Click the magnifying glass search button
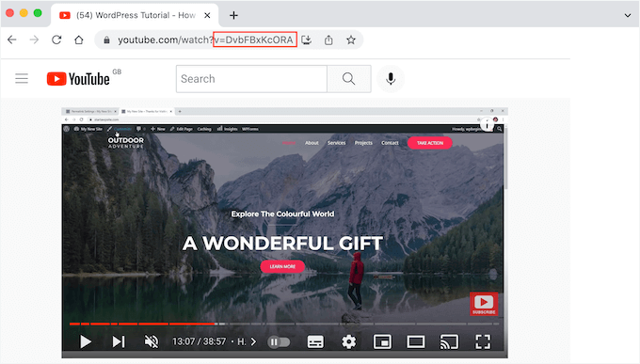This screenshot has width=640, height=364. tap(349, 79)
